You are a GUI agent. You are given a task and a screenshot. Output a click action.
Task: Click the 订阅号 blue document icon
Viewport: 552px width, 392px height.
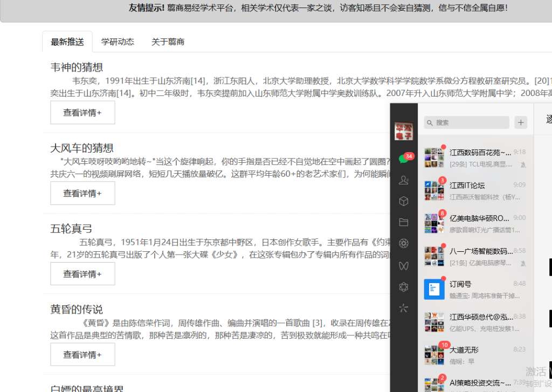click(x=434, y=289)
